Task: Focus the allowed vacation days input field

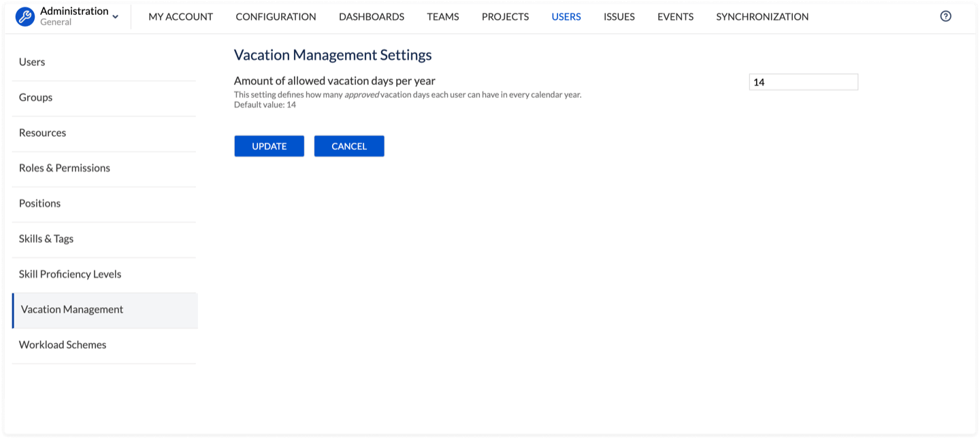Action: (x=803, y=82)
